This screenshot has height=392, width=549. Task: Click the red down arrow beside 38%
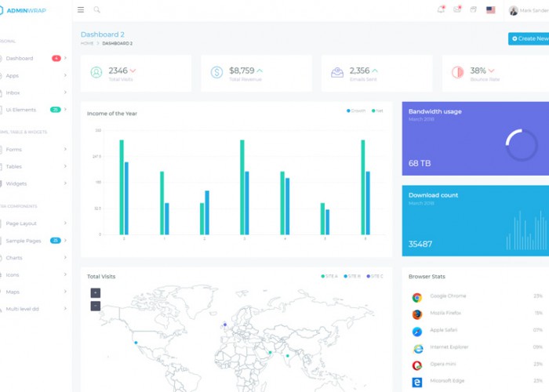point(491,71)
